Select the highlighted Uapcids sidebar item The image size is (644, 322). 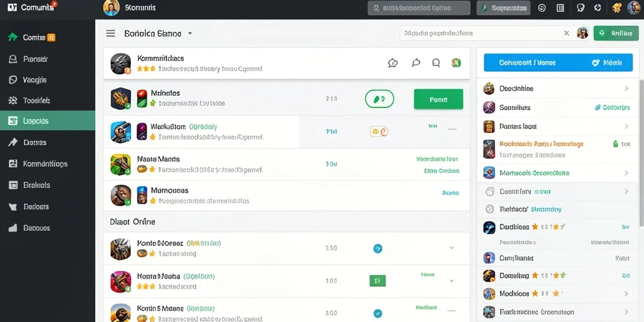[47, 121]
